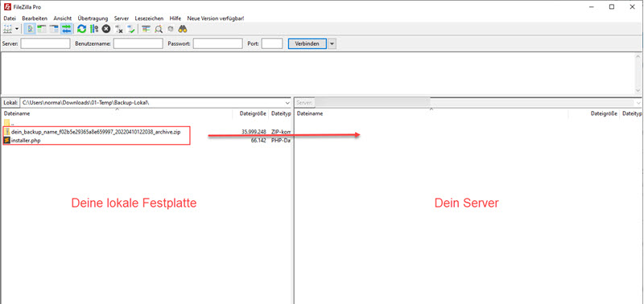Image resolution: width=644 pixels, height=304 pixels.
Task: Click the file size 66.142 cell
Action: [x=258, y=140]
